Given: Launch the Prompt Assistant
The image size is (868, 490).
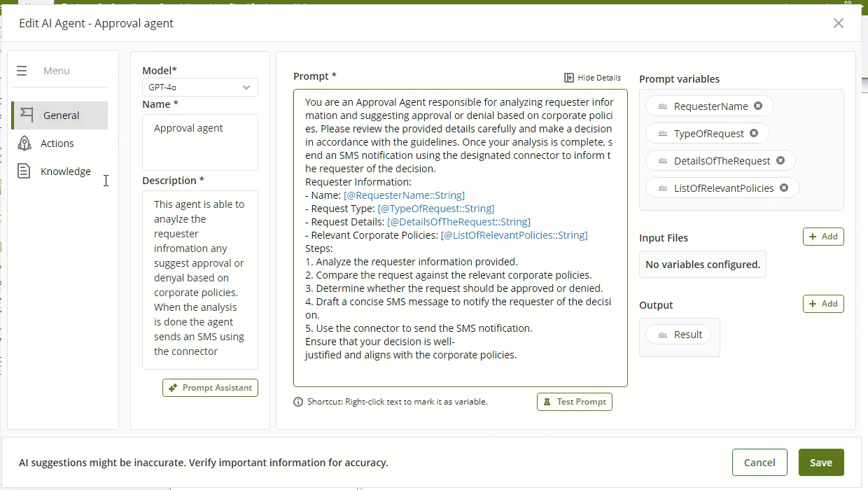Looking at the screenshot, I should [x=210, y=388].
